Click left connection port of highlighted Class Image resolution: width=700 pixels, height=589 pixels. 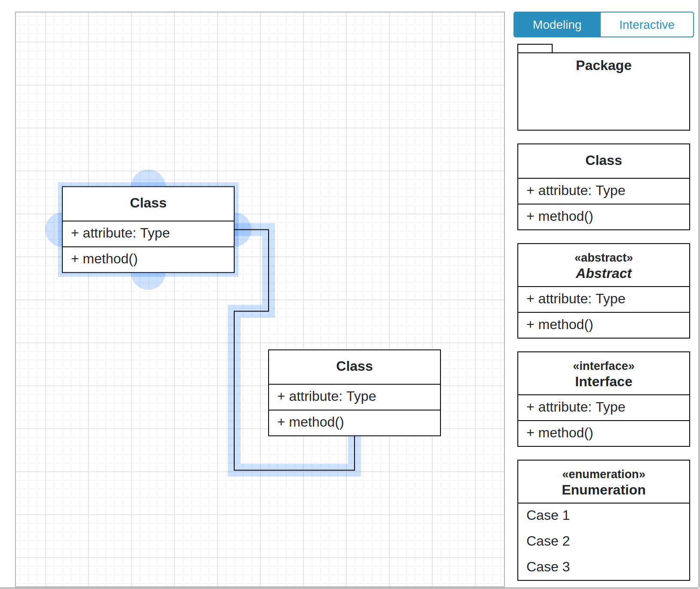[53, 229]
